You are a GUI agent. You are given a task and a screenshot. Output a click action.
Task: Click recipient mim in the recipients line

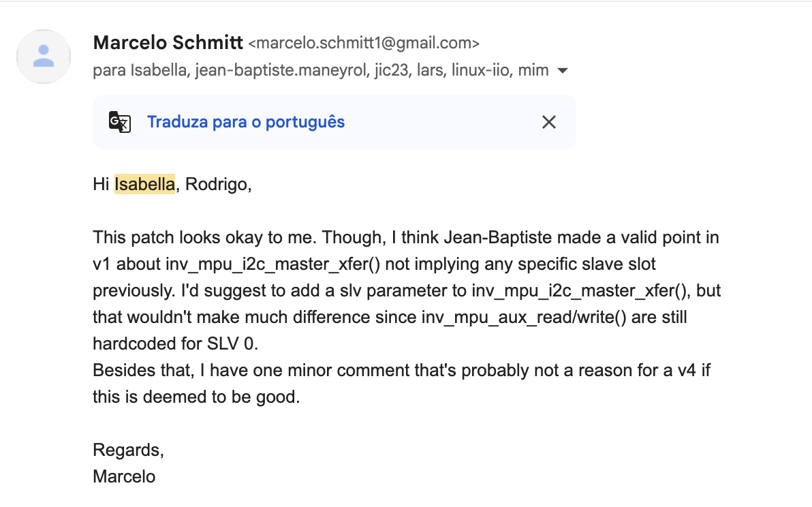(533, 70)
